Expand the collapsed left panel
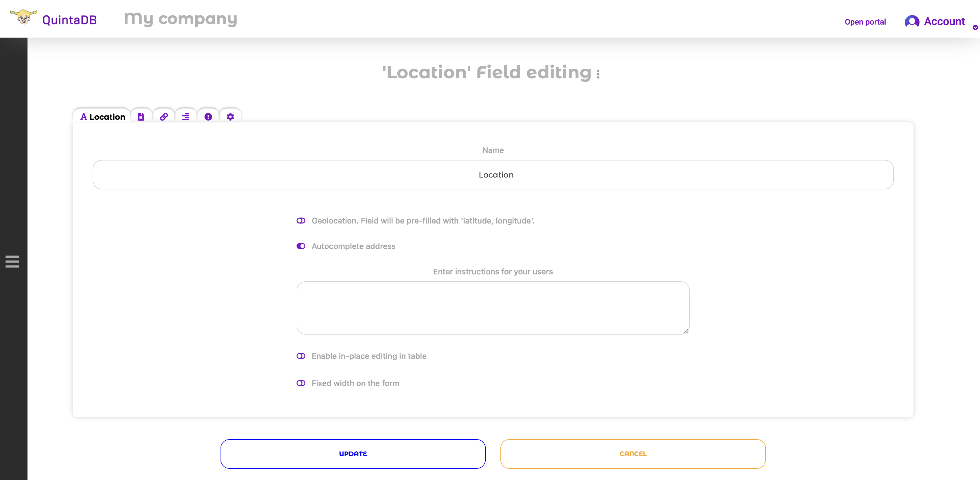The image size is (980, 480). [12, 261]
